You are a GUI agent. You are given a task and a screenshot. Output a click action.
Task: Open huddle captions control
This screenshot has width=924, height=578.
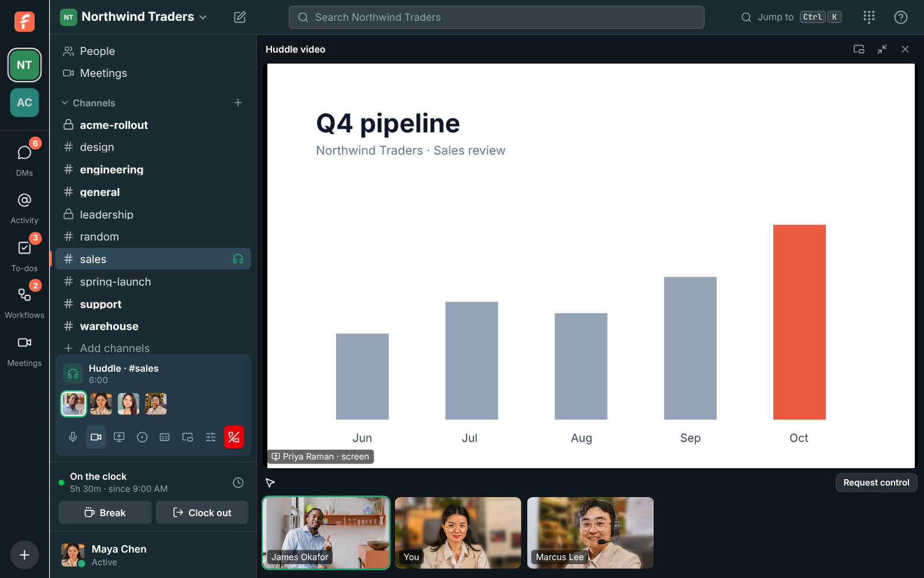click(165, 437)
